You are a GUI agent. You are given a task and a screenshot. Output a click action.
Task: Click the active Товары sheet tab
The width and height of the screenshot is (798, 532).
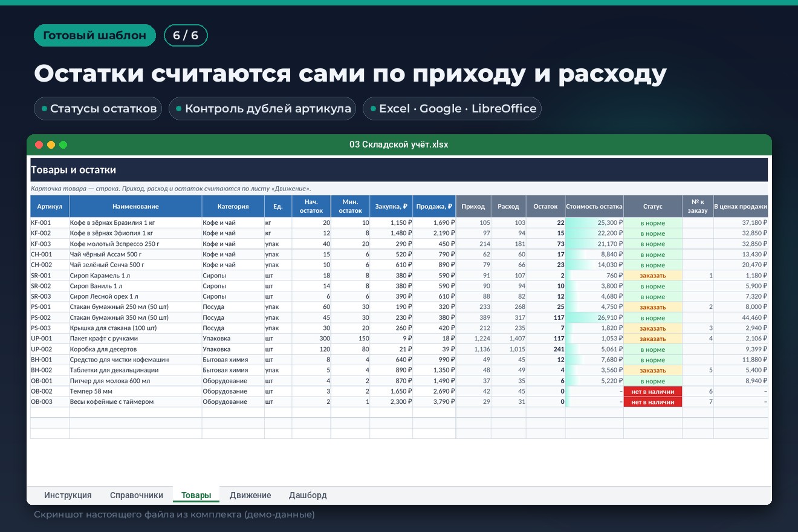196,495
